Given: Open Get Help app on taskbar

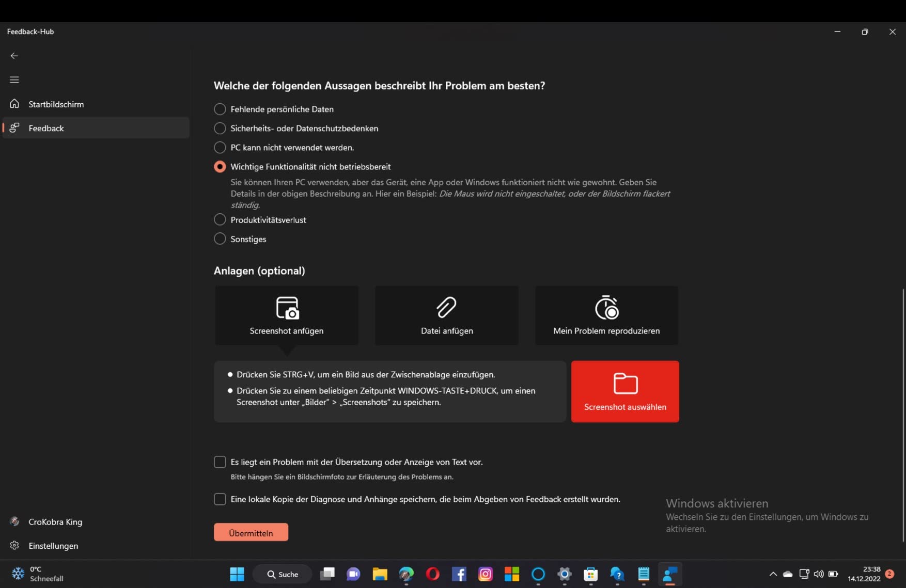Looking at the screenshot, I should [617, 574].
